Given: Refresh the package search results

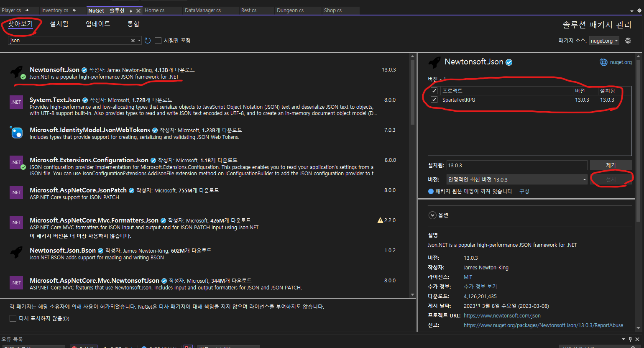Looking at the screenshot, I should (147, 41).
